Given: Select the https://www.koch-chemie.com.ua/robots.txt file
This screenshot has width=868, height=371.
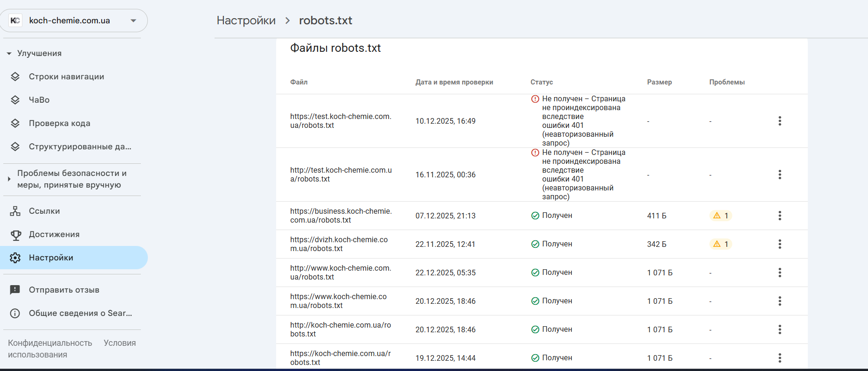Looking at the screenshot, I should [339, 301].
